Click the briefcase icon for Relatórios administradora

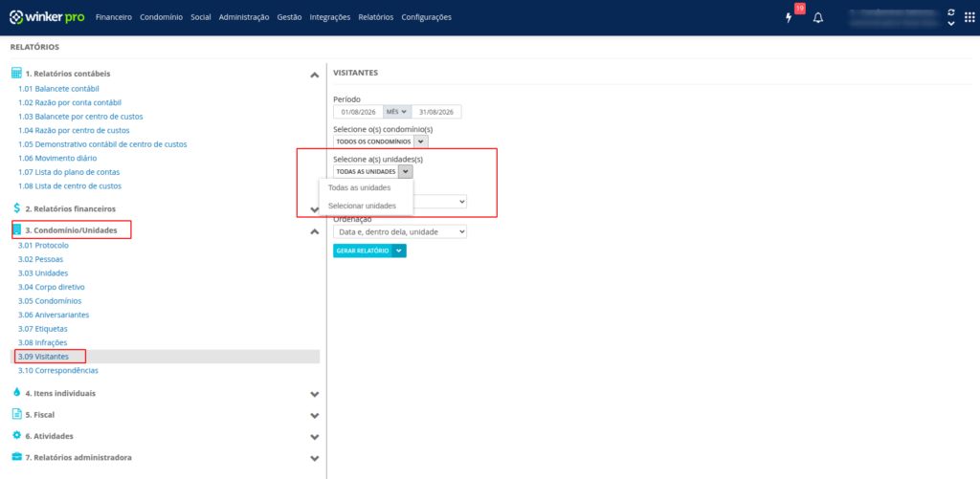point(17,456)
